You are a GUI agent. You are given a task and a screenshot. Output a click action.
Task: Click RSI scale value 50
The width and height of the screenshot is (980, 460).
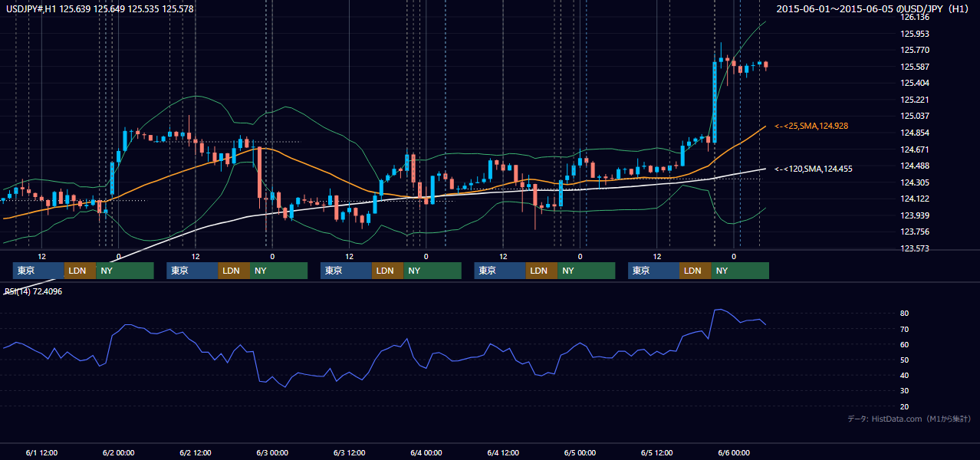click(905, 360)
